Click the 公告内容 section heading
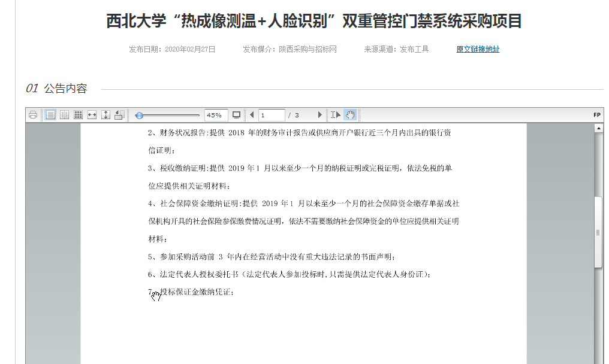This screenshot has width=609, height=364. [65, 89]
